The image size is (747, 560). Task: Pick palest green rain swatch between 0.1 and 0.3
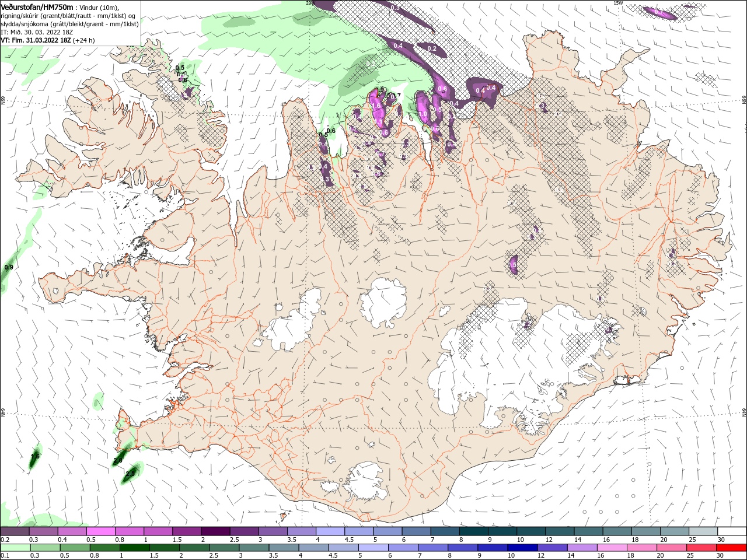coord(16,548)
